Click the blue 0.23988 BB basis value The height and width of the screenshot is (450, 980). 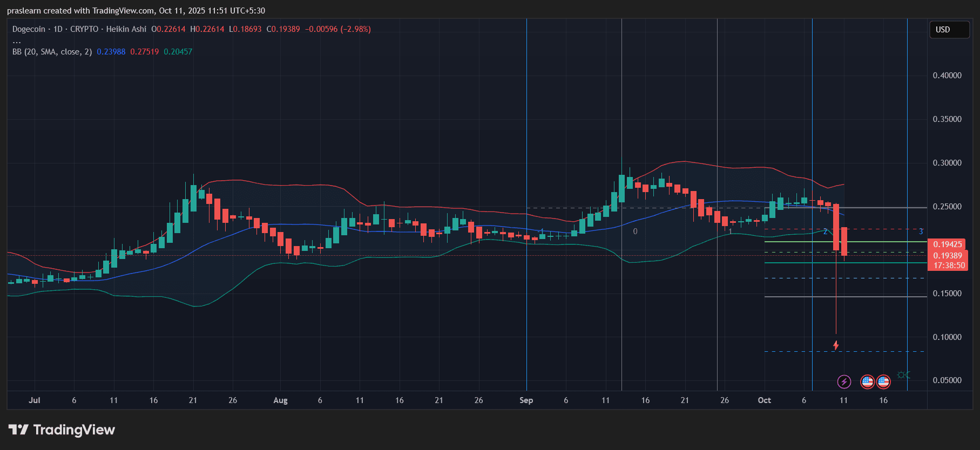(x=111, y=52)
